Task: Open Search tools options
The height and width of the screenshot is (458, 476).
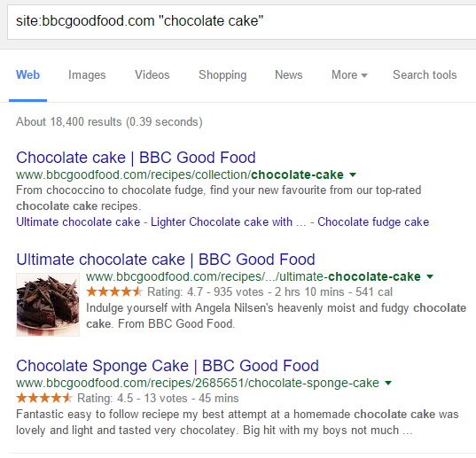Action: coord(425,75)
